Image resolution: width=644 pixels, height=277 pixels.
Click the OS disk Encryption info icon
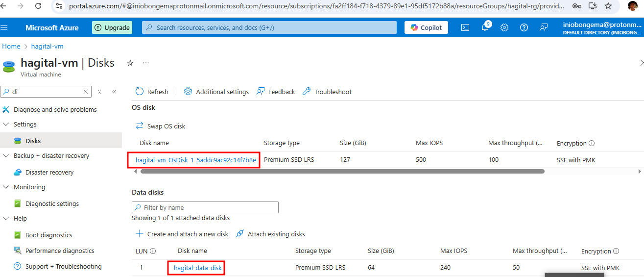point(592,143)
